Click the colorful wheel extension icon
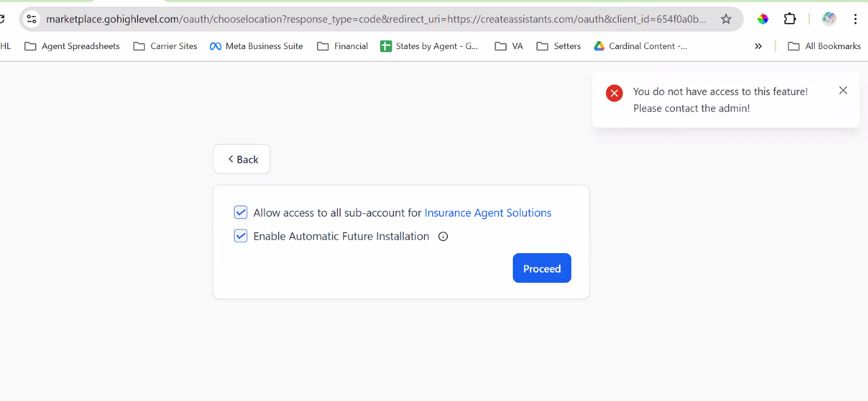The width and height of the screenshot is (868, 401). click(x=763, y=19)
